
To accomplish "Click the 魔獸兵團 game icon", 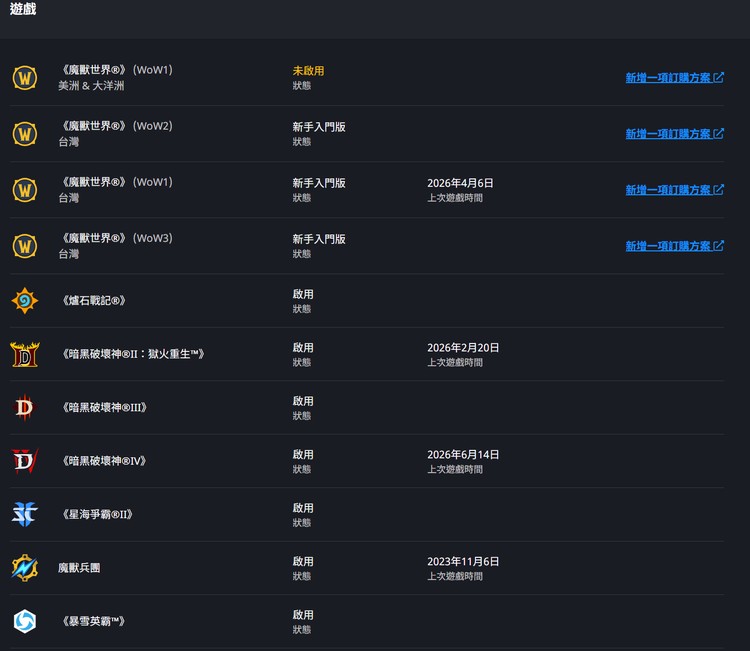I will (25, 568).
